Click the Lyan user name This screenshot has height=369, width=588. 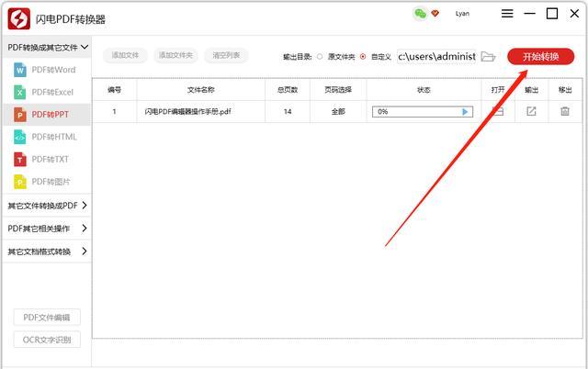462,14
